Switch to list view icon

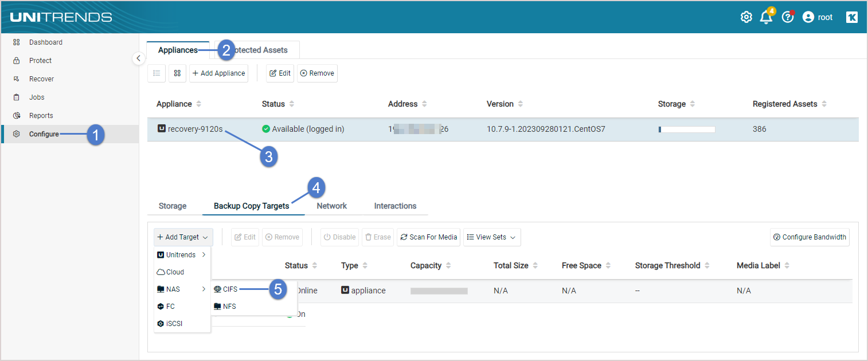click(x=157, y=73)
